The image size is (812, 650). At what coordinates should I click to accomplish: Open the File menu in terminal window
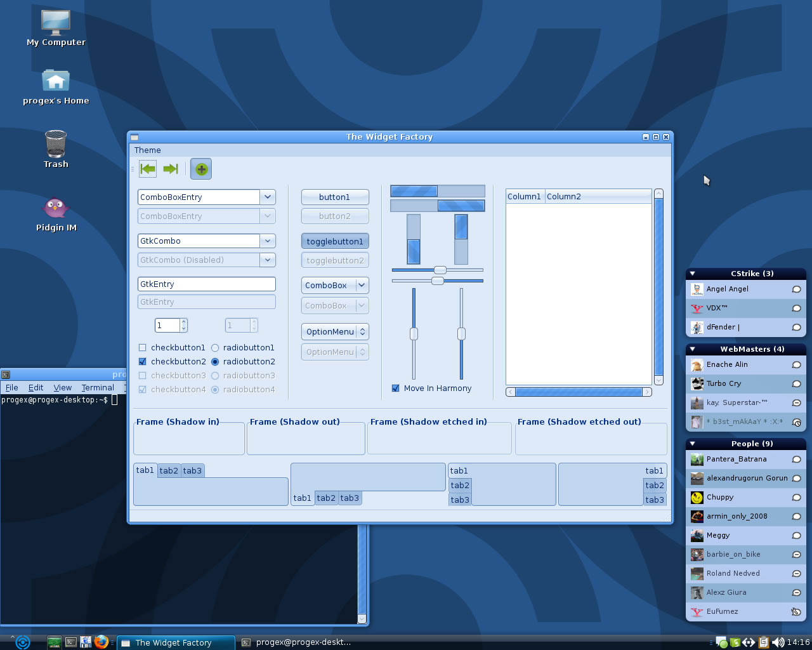(11, 388)
